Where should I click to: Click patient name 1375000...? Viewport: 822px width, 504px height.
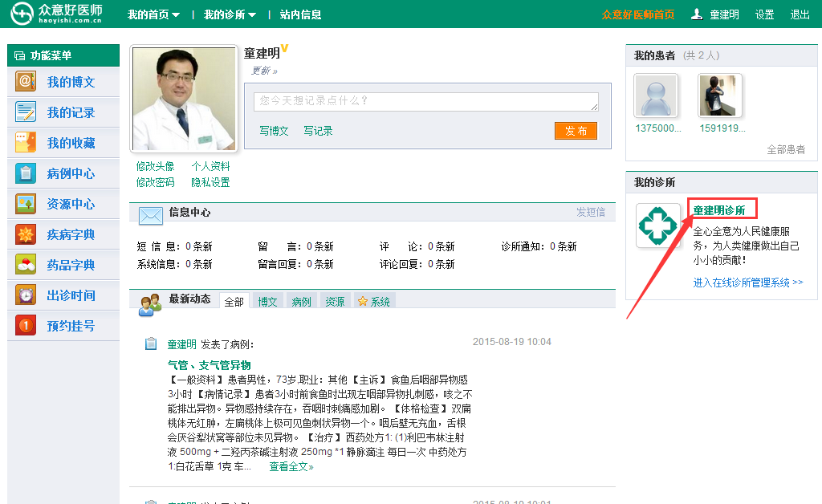pyautogui.click(x=658, y=128)
